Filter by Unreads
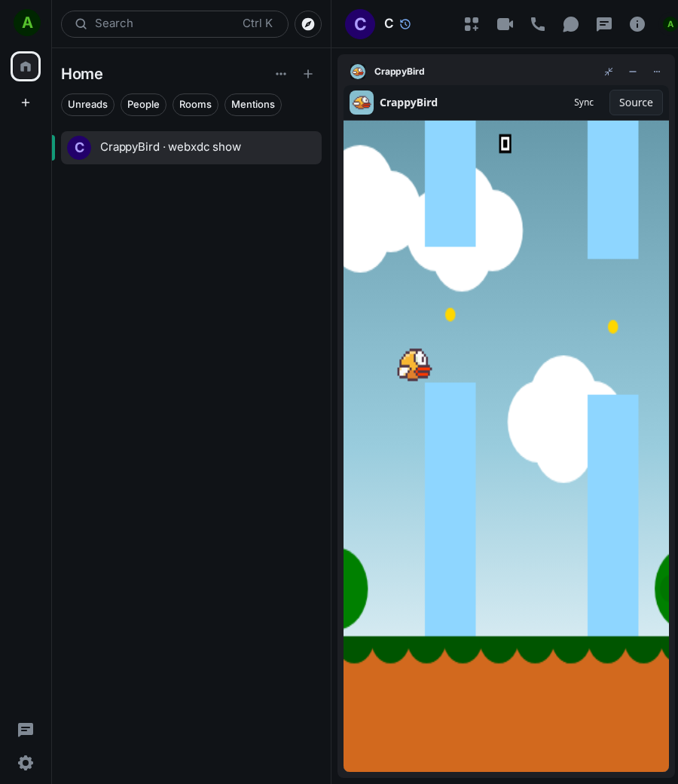The image size is (678, 784). [x=87, y=105]
